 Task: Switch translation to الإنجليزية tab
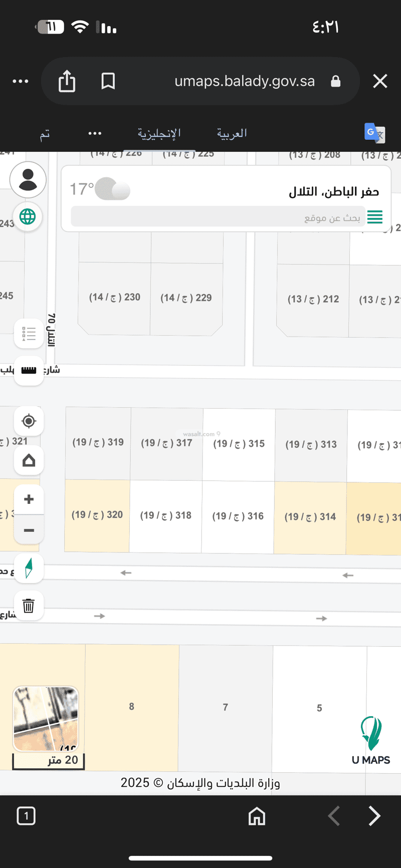coord(159,133)
